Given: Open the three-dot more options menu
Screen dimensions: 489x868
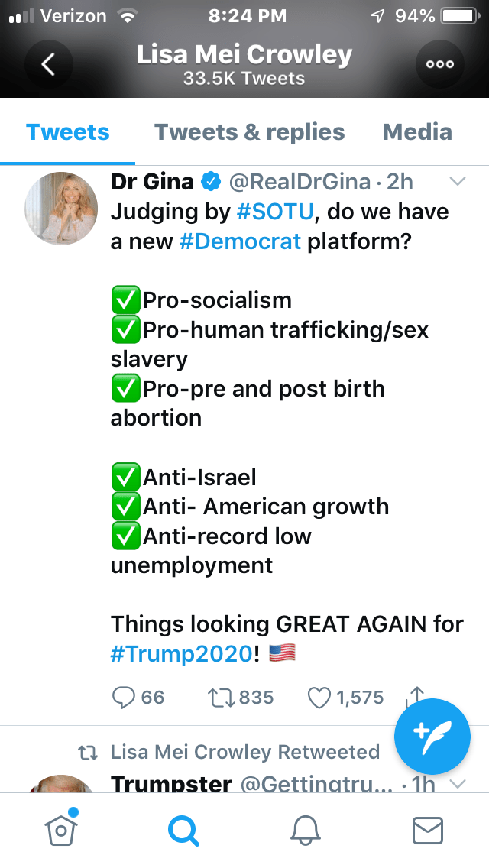Looking at the screenshot, I should click(x=440, y=64).
